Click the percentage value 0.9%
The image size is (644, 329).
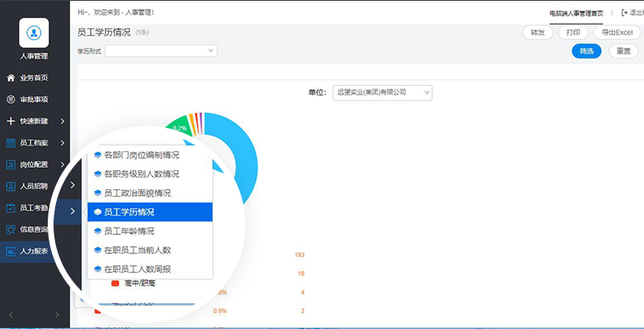click(220, 311)
